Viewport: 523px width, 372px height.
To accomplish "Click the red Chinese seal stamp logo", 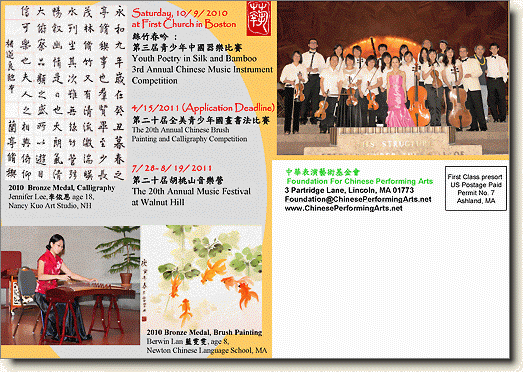I will (258, 18).
